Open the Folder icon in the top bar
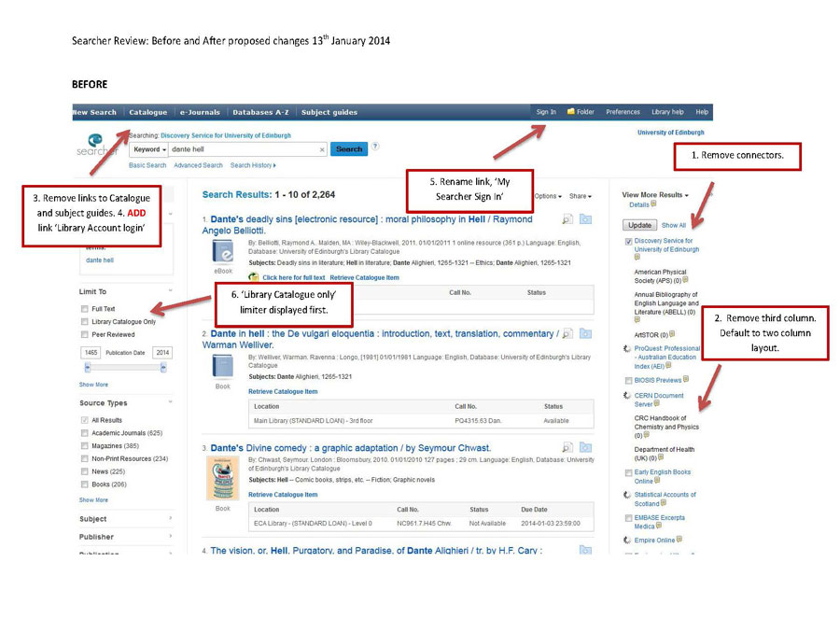Screen dimensions: 840x632 [571, 111]
